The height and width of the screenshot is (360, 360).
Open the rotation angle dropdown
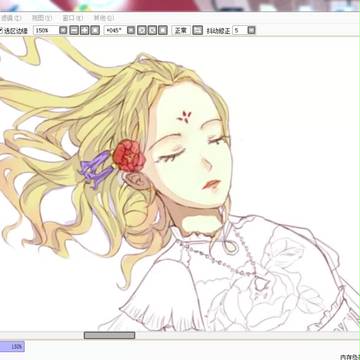point(131,30)
